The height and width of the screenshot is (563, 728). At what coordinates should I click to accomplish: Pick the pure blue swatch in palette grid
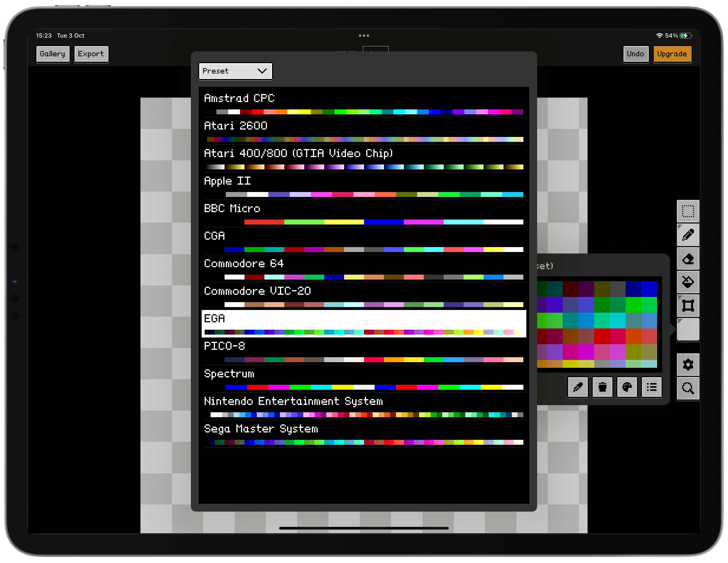click(x=649, y=289)
